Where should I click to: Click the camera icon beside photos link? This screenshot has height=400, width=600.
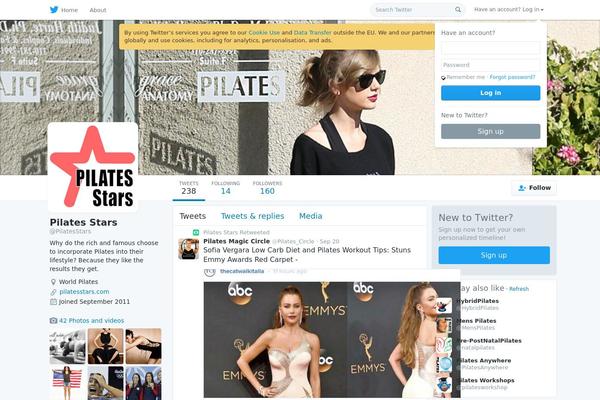[53, 320]
